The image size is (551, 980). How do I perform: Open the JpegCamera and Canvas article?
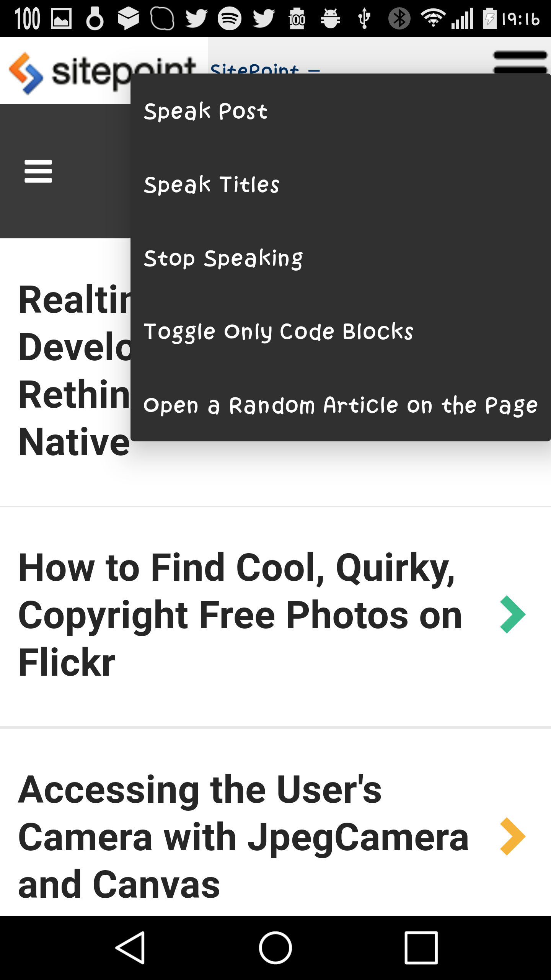coord(243,837)
